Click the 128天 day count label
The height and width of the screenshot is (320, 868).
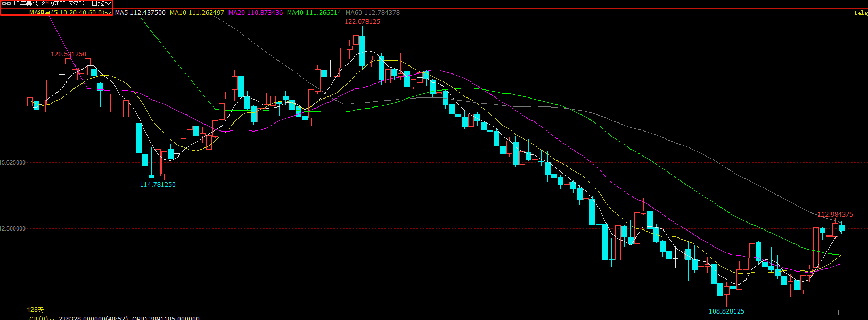(36, 310)
